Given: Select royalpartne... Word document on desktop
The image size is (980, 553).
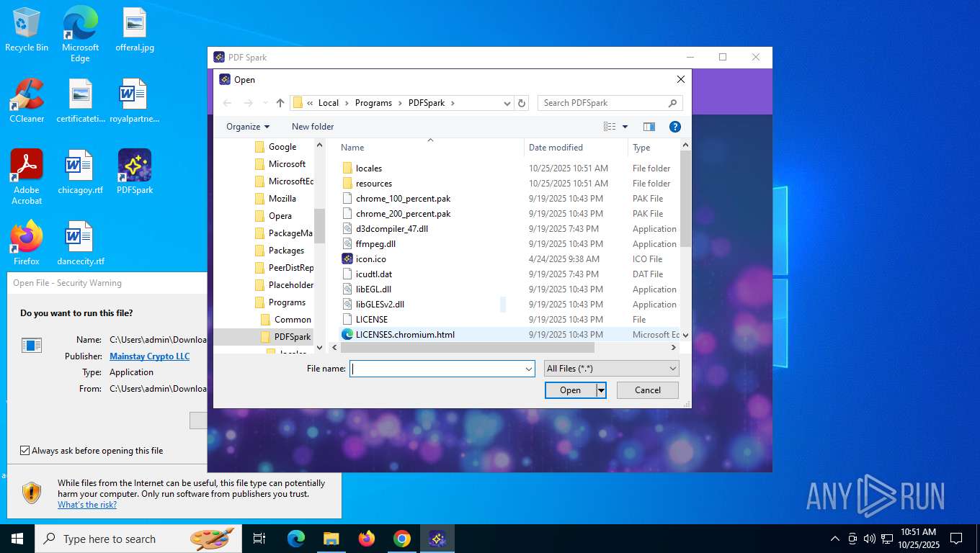Looking at the screenshot, I should click(x=135, y=101).
